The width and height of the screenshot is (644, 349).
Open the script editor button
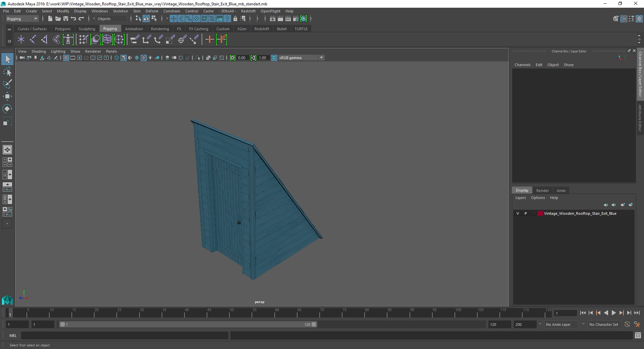[638, 335]
